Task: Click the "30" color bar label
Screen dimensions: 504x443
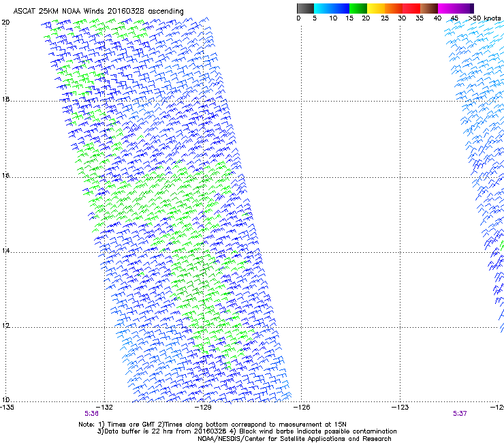Action: point(402,18)
